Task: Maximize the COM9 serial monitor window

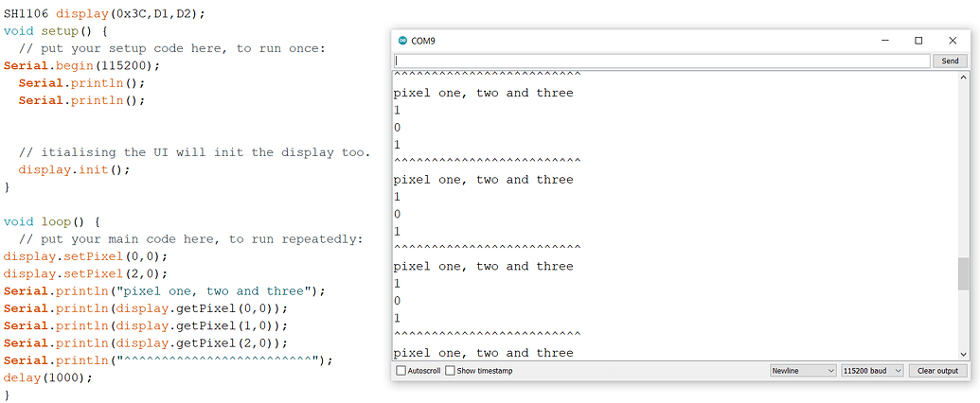Action: point(918,41)
